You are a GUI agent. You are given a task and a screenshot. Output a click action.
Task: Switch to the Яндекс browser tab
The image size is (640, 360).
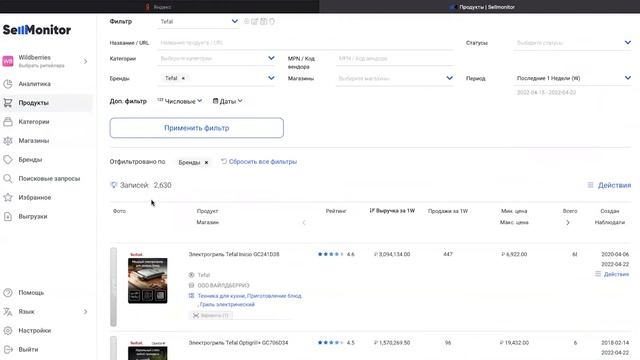click(159, 7)
